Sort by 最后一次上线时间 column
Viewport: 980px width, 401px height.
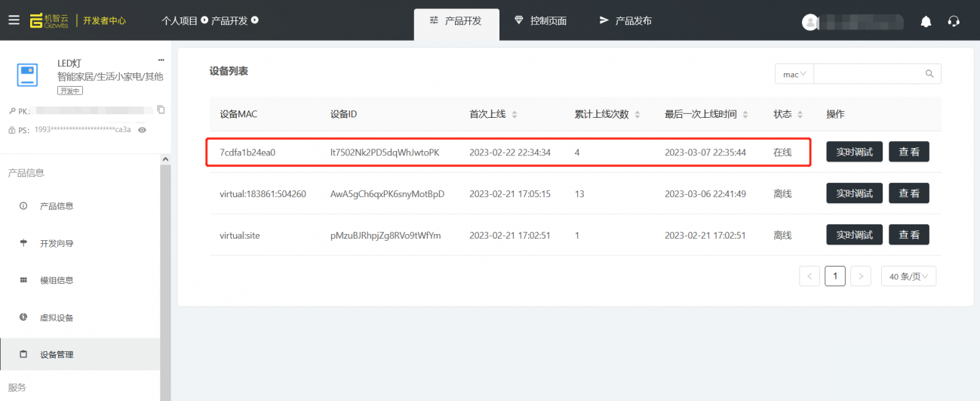click(745, 115)
